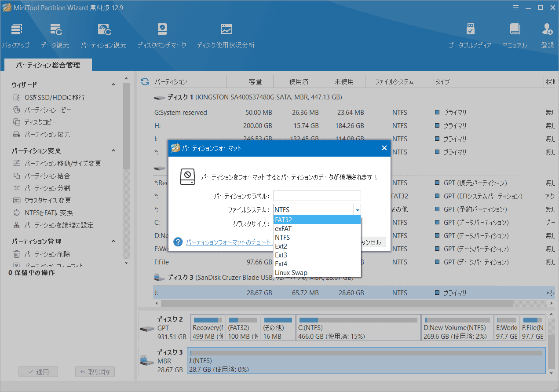559x392 pixels.
Task: Select the C:(NTFS) block in the disk map
Action: pos(358,328)
